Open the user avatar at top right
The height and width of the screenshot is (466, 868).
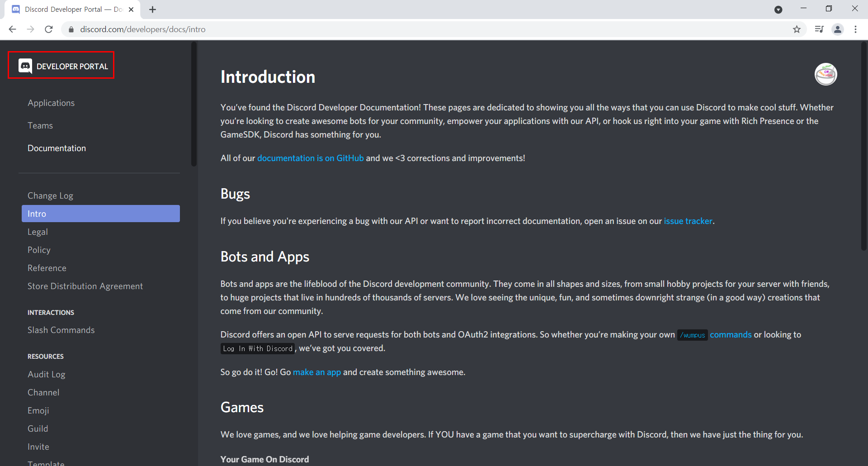826,74
